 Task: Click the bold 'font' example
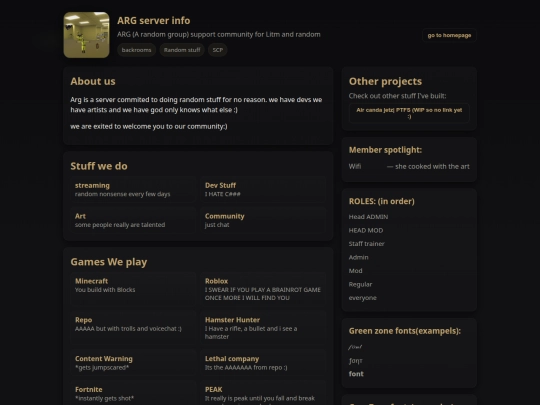click(x=356, y=374)
